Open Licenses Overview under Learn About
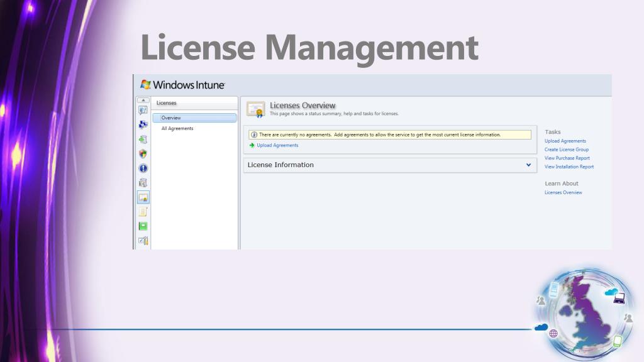Screen dimensions: 644x362 pyautogui.click(x=563, y=192)
